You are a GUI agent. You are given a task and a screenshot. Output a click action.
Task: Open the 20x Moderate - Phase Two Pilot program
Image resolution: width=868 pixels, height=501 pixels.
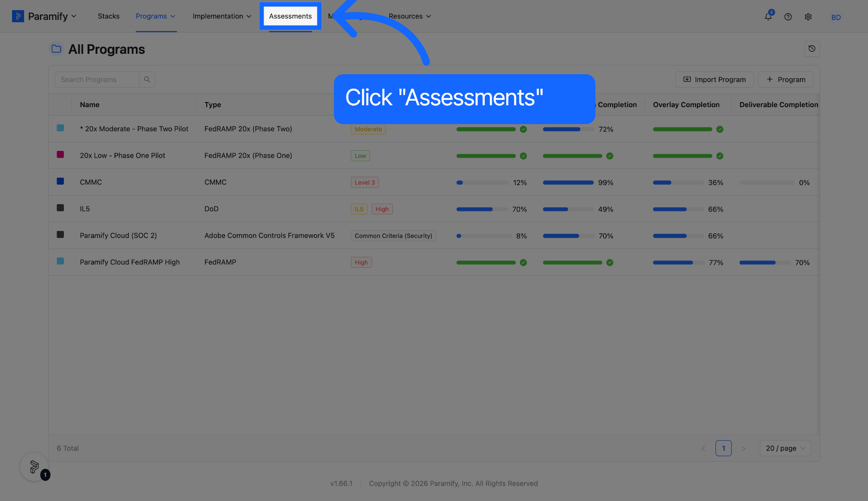pyautogui.click(x=134, y=129)
